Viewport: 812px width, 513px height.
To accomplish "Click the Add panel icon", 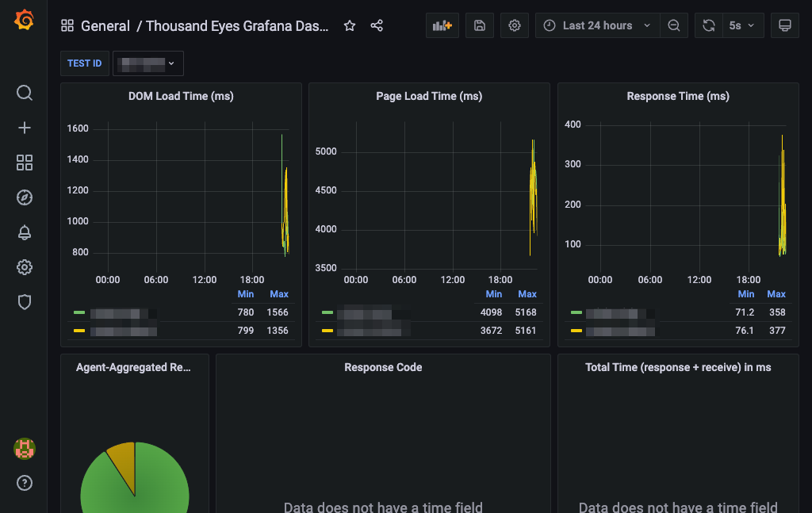I will (x=442, y=25).
